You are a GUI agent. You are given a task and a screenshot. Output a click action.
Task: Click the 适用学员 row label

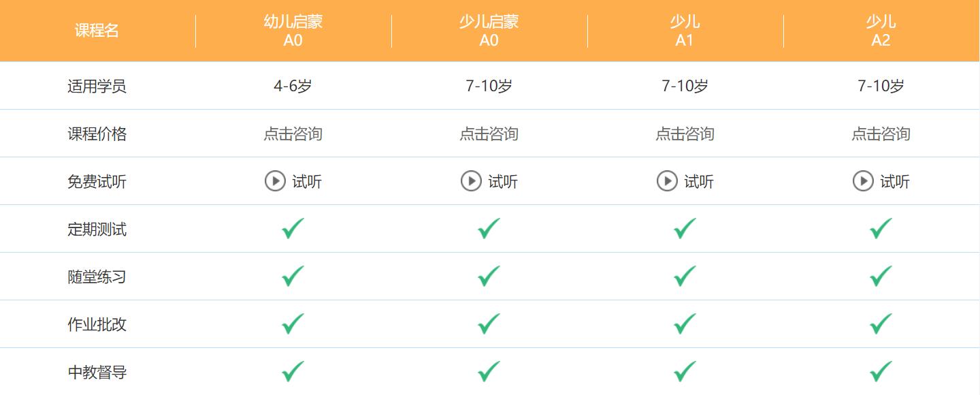[97, 85]
